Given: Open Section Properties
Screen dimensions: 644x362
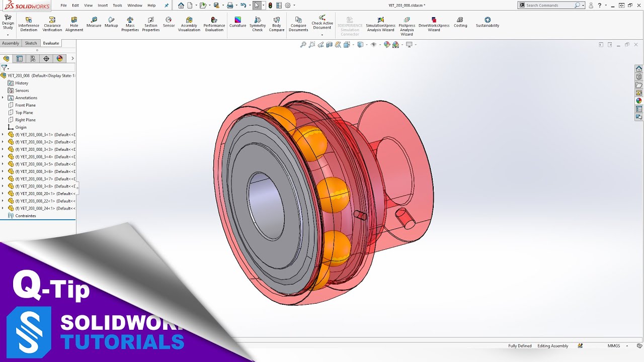Looking at the screenshot, I should pos(151,24).
